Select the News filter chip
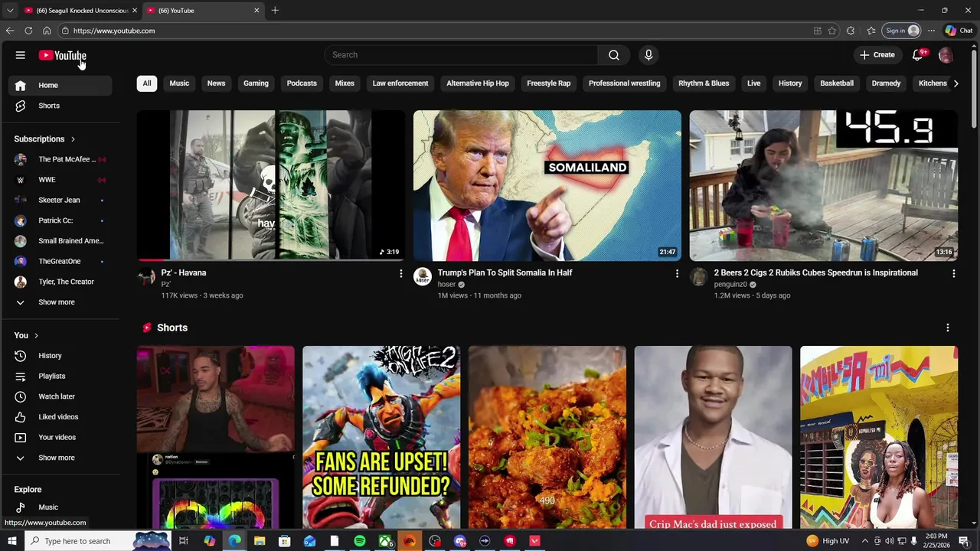Image resolution: width=980 pixels, height=551 pixels. pyautogui.click(x=216, y=83)
